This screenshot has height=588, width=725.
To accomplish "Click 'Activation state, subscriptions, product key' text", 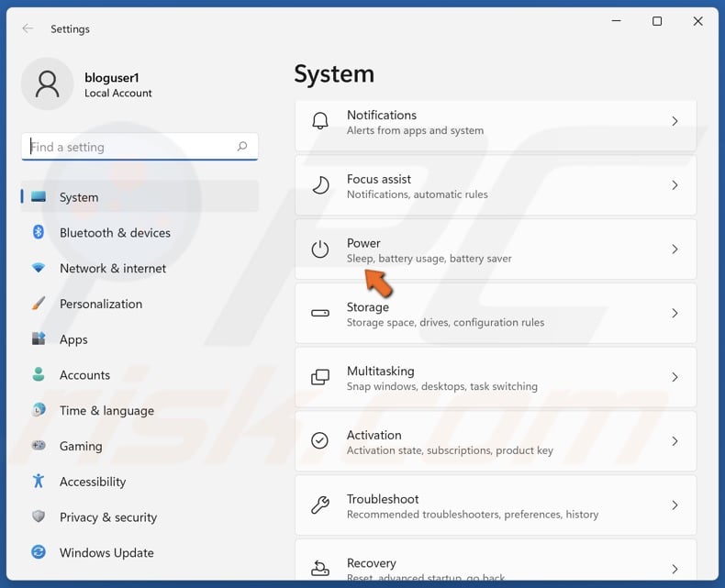I will (450, 450).
